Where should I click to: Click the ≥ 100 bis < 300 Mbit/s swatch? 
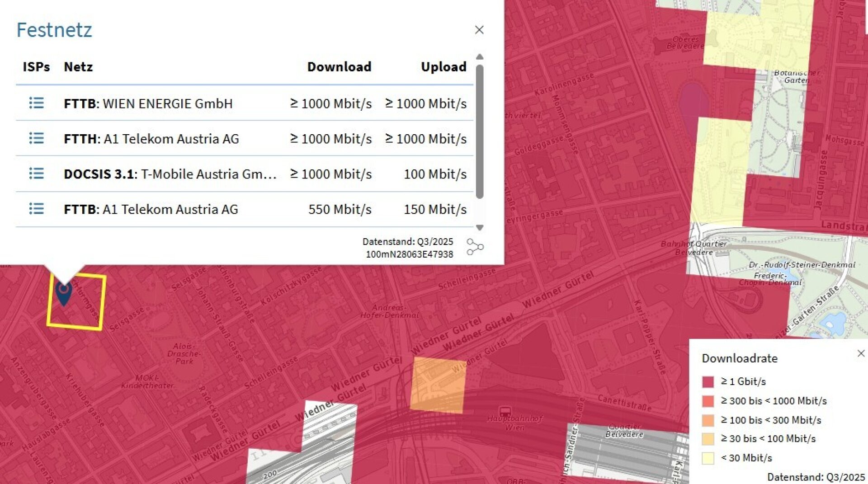pyautogui.click(x=708, y=420)
